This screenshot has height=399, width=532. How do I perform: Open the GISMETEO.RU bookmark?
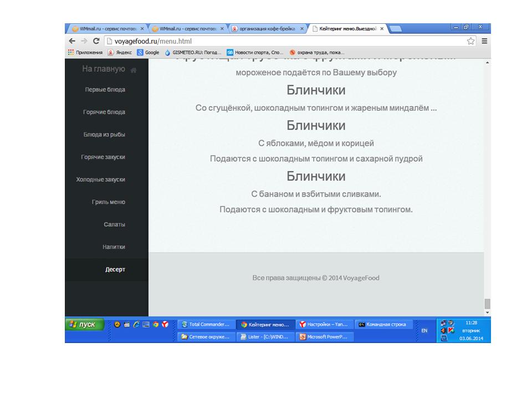(x=193, y=52)
